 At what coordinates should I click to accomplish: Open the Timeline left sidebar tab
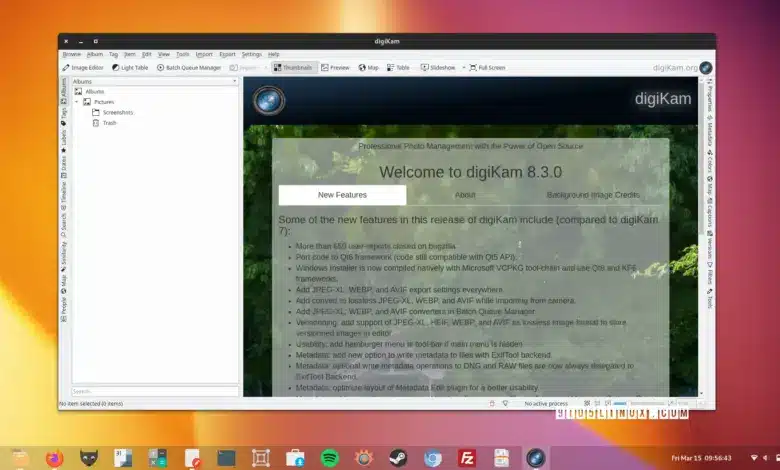click(x=64, y=196)
